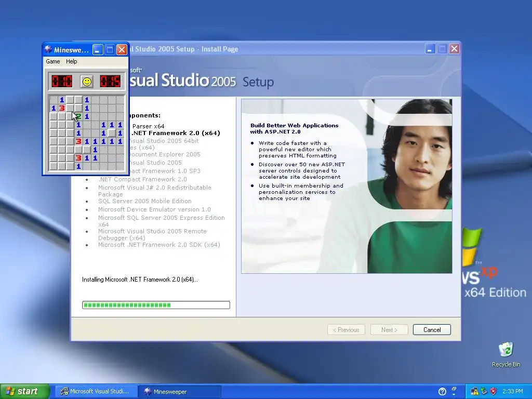Click the Minesweeper red timer display

point(110,82)
